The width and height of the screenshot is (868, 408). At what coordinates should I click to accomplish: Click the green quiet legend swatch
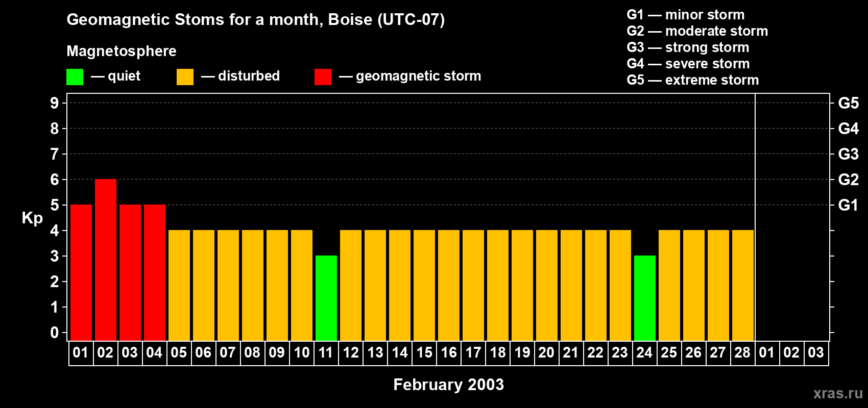75,77
